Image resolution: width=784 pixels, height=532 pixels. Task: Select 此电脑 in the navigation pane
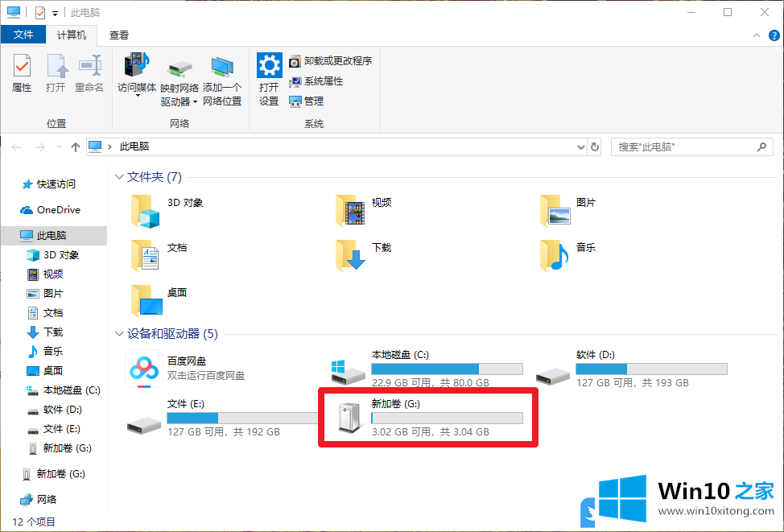pyautogui.click(x=53, y=236)
